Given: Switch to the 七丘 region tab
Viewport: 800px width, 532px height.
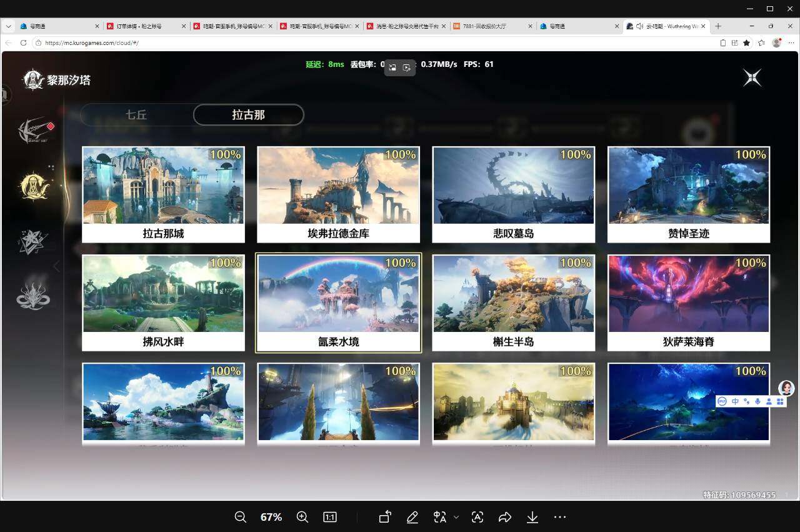Looking at the screenshot, I should [x=136, y=115].
